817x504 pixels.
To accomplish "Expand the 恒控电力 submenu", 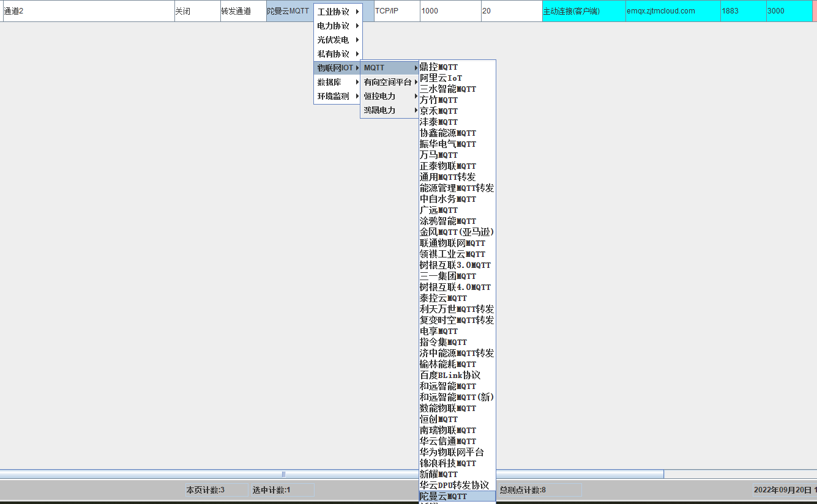I will [x=390, y=96].
